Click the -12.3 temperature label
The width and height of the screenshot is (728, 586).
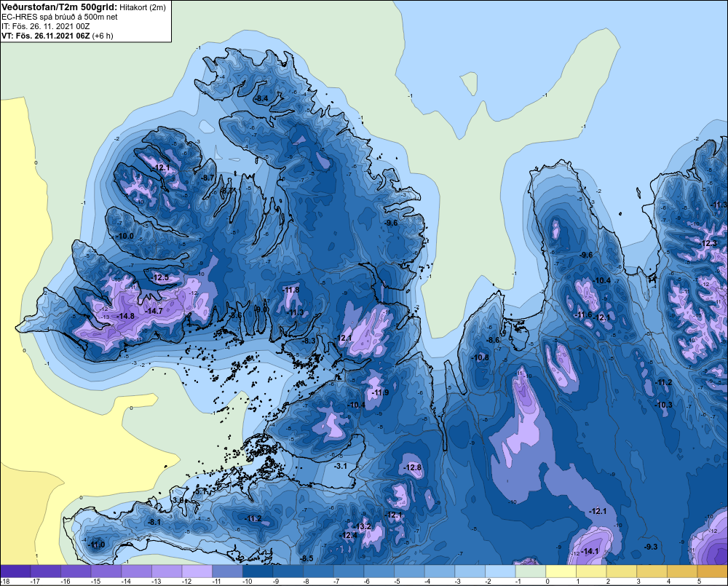pos(708,243)
